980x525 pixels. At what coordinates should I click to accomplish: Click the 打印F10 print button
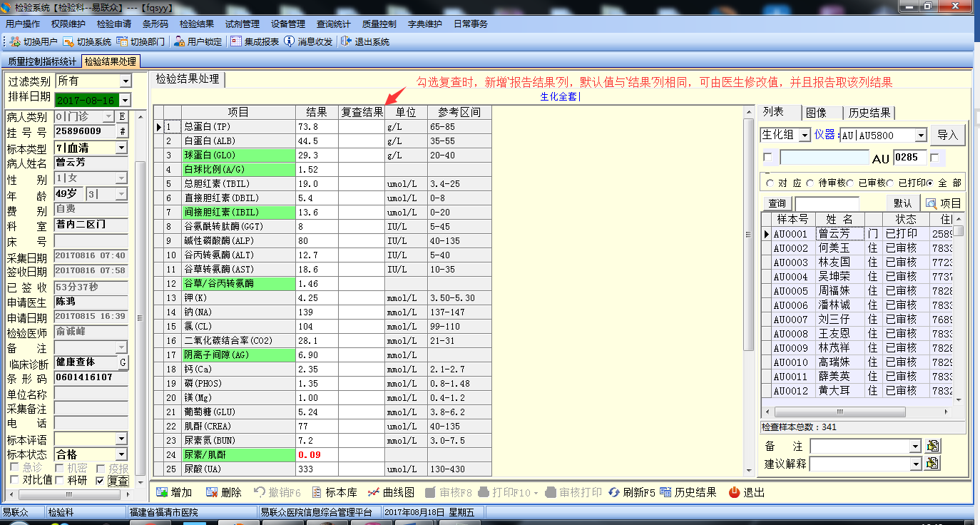pyautogui.click(x=506, y=492)
